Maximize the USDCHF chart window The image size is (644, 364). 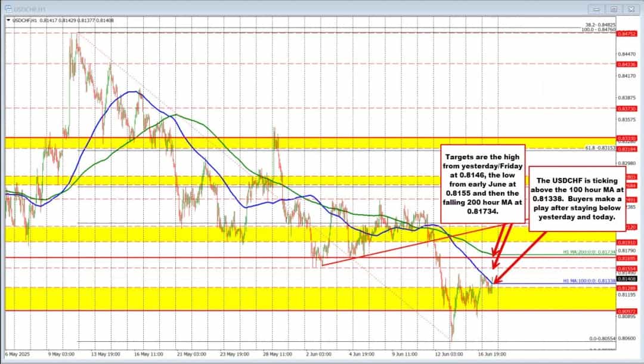[x=614, y=9]
